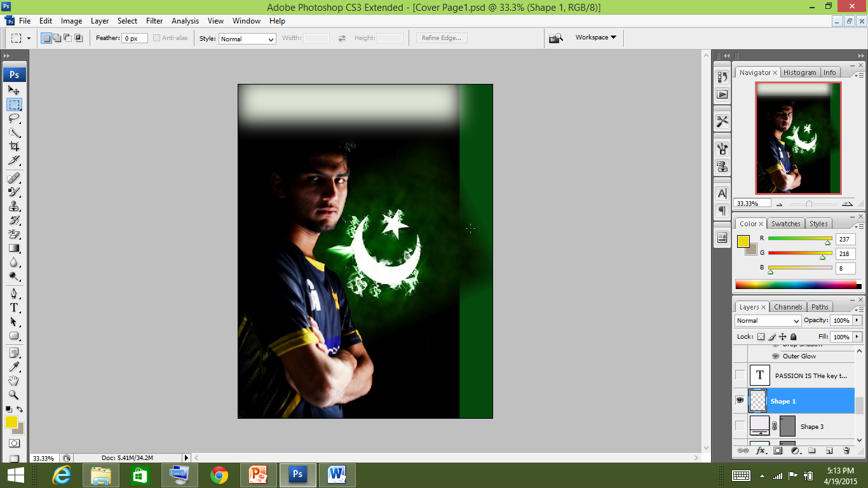Image resolution: width=868 pixels, height=488 pixels.
Task: Select the Crop tool
Action: point(14,146)
